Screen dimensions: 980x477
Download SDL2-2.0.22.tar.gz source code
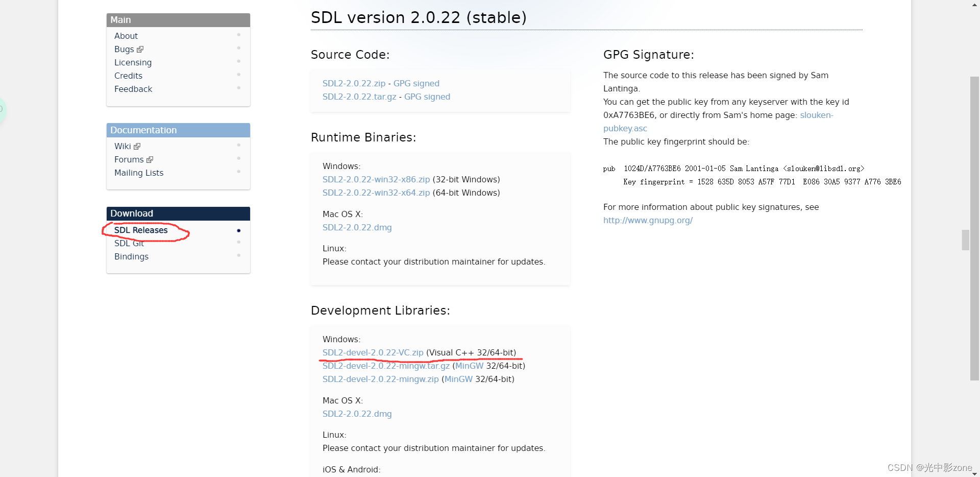pos(359,97)
